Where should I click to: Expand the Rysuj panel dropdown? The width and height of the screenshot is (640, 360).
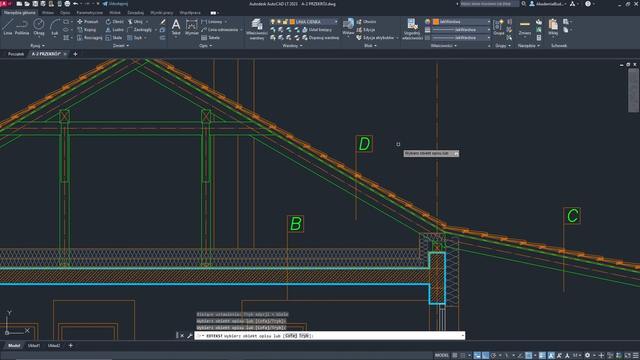click(x=38, y=46)
